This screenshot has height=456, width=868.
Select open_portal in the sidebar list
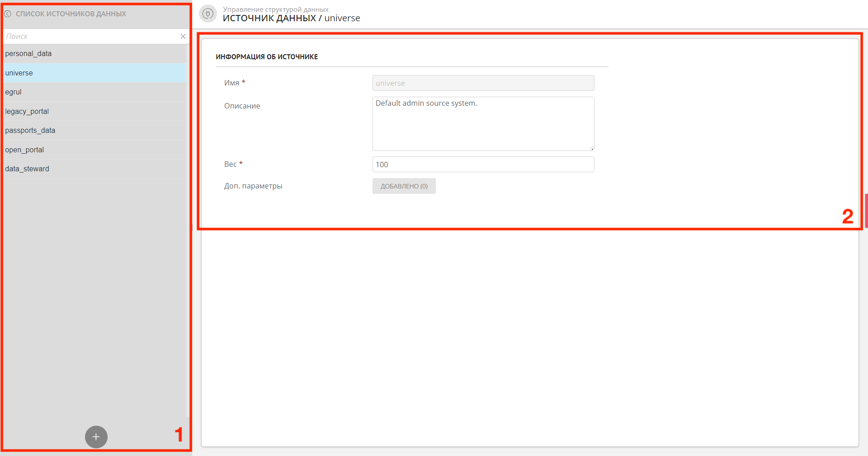click(x=25, y=150)
